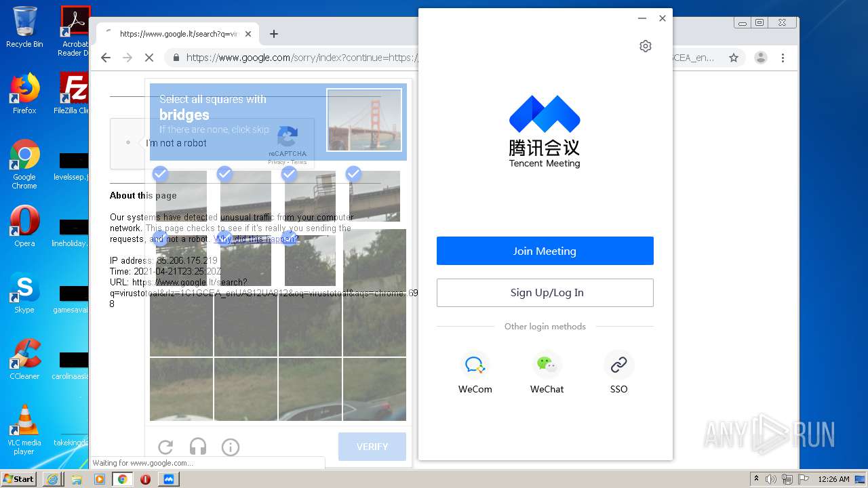Open VLC media player desktop shortcut

click(x=24, y=430)
